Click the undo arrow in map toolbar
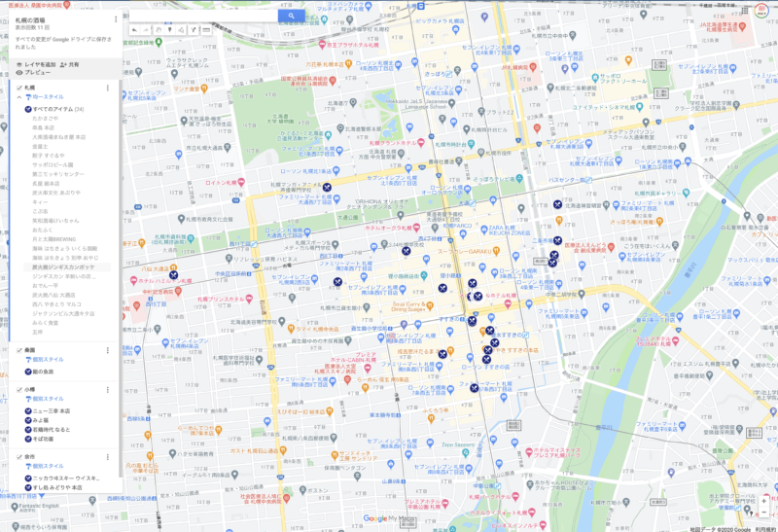Screen dimensions: 778x532 point(134,30)
